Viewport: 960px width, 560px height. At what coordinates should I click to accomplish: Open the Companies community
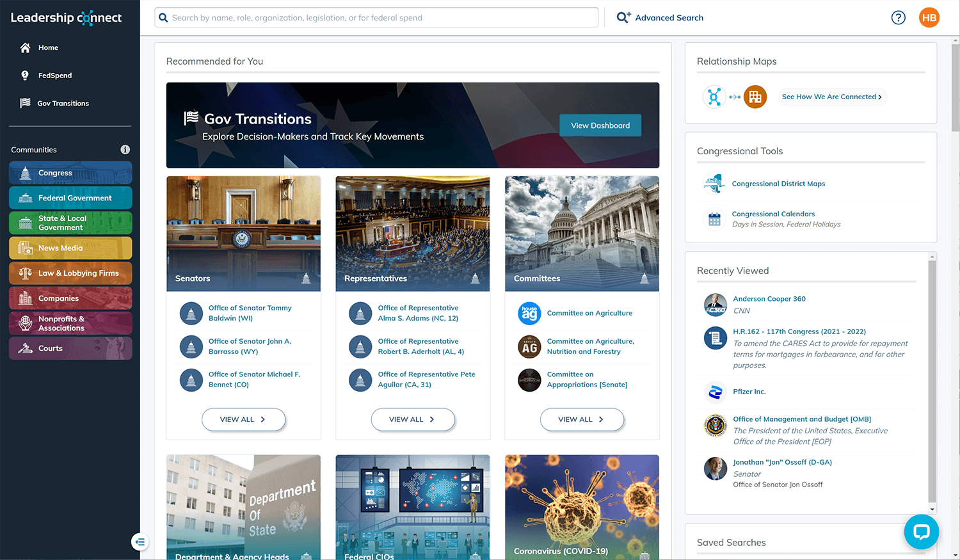coord(70,298)
